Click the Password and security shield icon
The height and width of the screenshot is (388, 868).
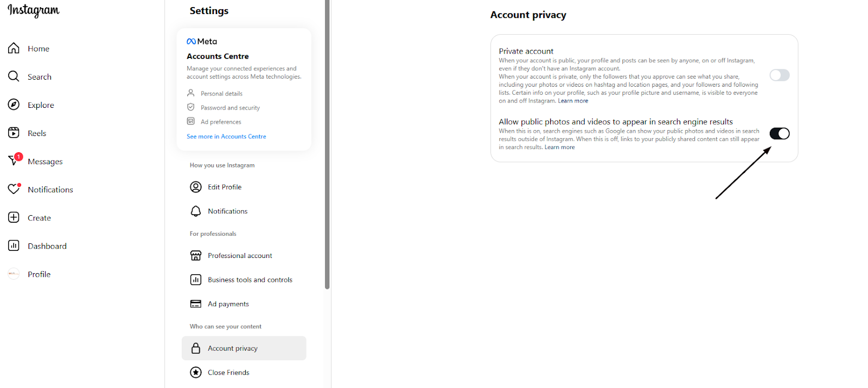click(x=190, y=107)
